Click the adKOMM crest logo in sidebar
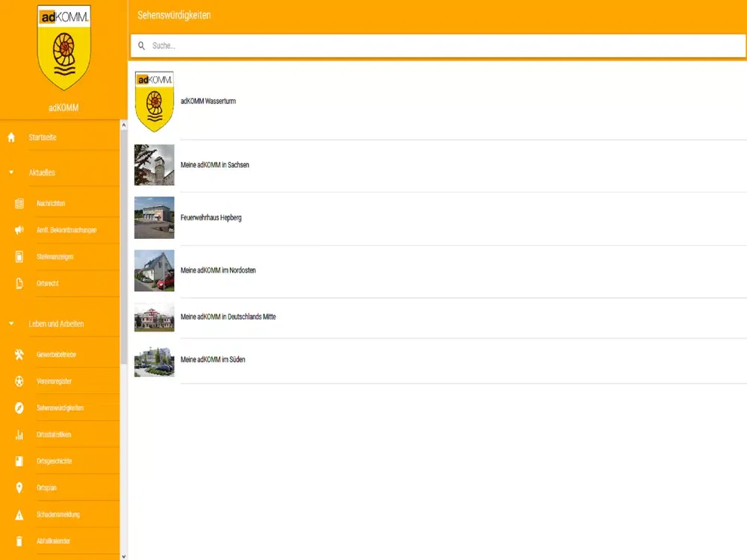This screenshot has height=560, width=747. coord(63,48)
